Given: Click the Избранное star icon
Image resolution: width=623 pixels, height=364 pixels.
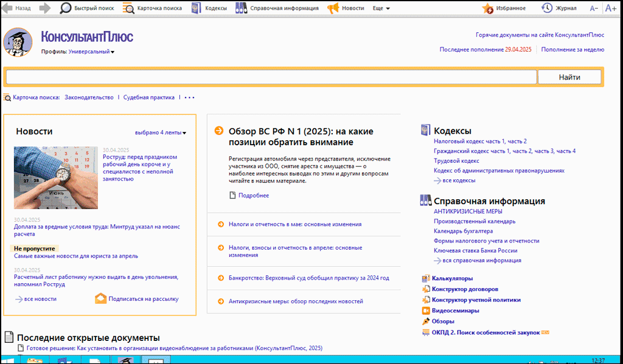Looking at the screenshot, I should pos(487,9).
